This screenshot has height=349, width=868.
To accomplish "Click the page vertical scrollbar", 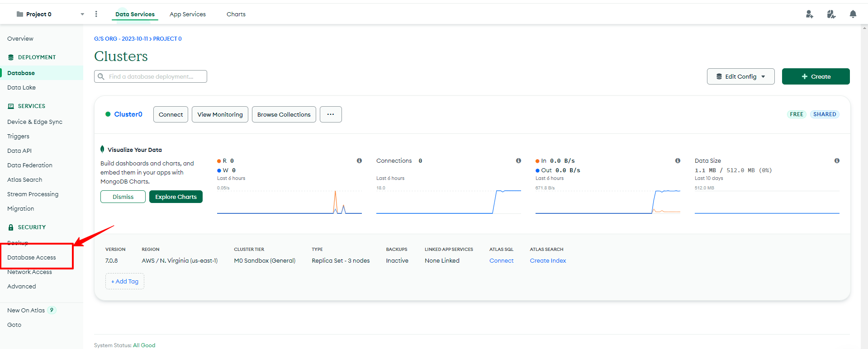I will point(864,187).
